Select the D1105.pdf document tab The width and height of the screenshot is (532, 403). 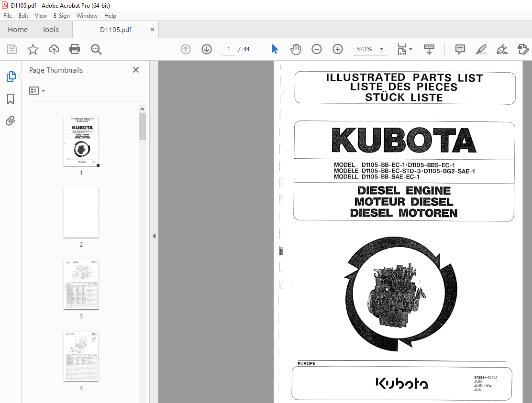[115, 30]
